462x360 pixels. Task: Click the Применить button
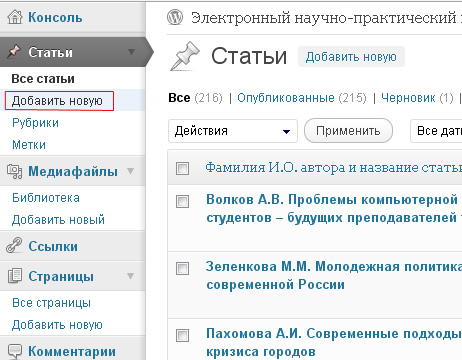click(x=348, y=131)
